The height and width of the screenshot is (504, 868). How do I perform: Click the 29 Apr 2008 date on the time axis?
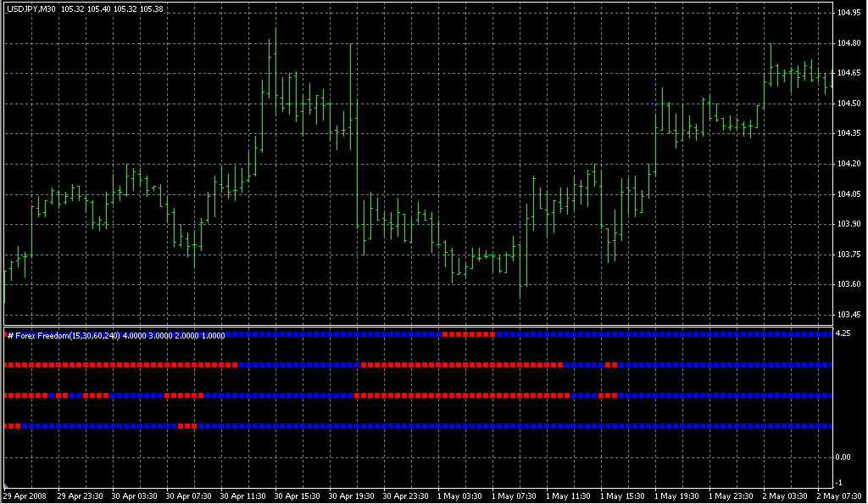[x=25, y=490]
